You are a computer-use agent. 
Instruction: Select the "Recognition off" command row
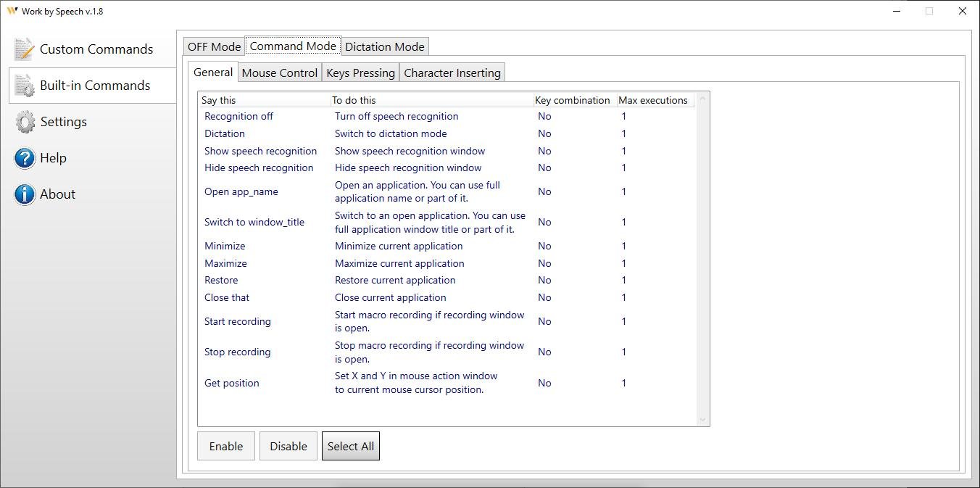pos(238,116)
